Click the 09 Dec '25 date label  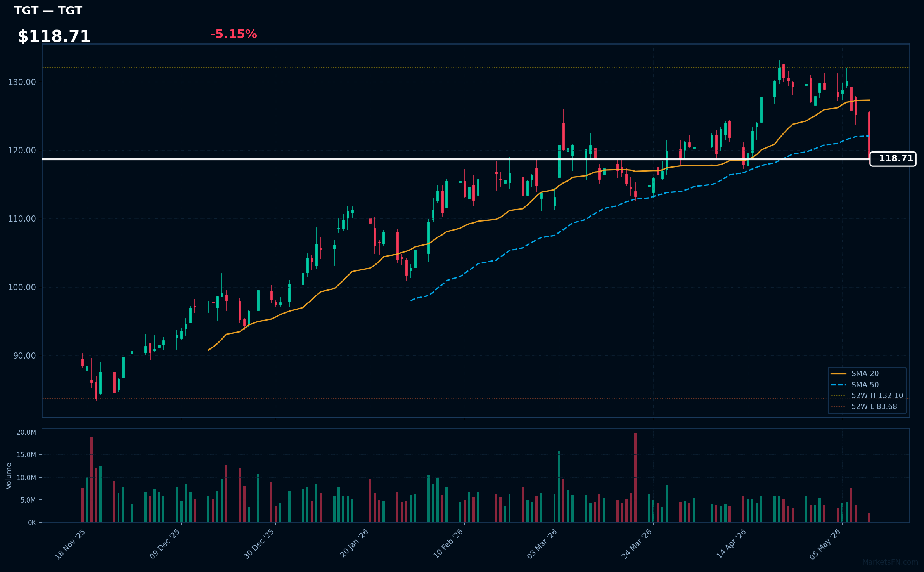tap(165, 544)
